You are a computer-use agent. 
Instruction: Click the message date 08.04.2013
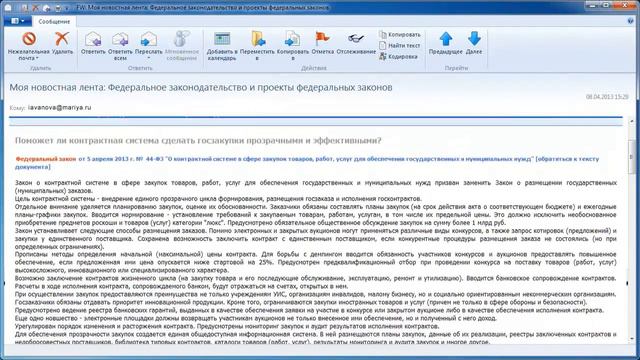coord(607,97)
